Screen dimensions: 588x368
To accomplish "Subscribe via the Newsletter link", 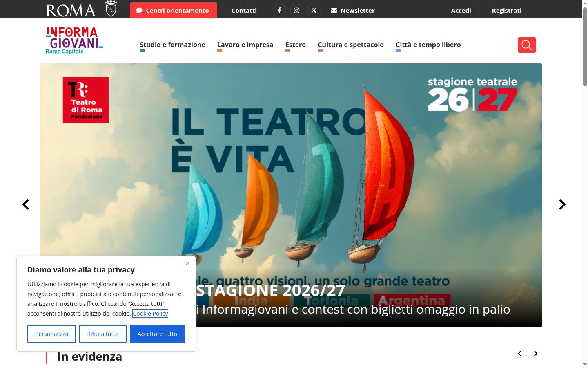I will click(x=353, y=10).
